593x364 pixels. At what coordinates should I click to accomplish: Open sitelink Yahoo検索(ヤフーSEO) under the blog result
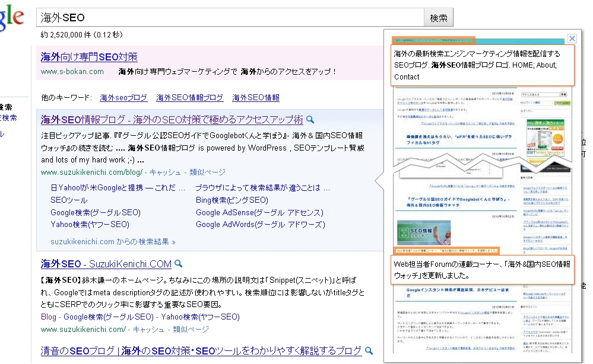(90, 224)
